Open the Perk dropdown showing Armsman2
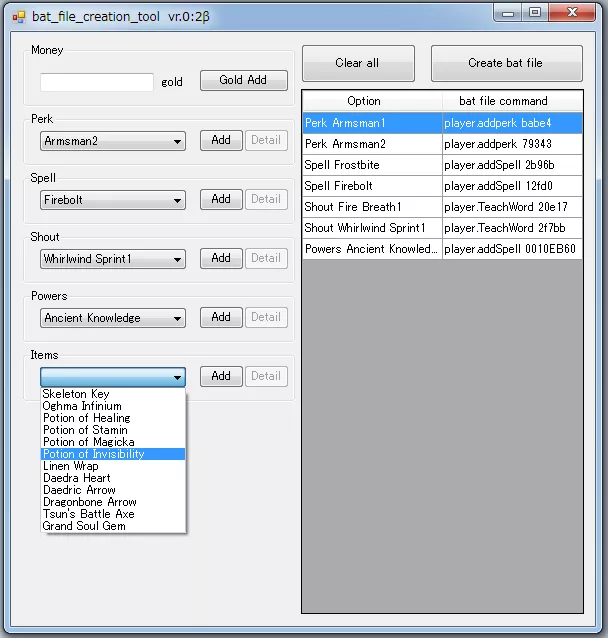The height and width of the screenshot is (638, 608). (x=113, y=141)
